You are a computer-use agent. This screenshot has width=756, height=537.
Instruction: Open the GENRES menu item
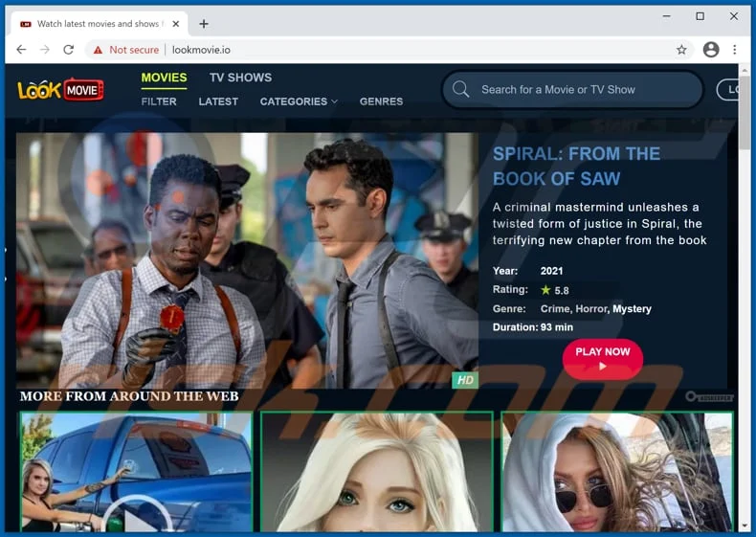pos(381,101)
